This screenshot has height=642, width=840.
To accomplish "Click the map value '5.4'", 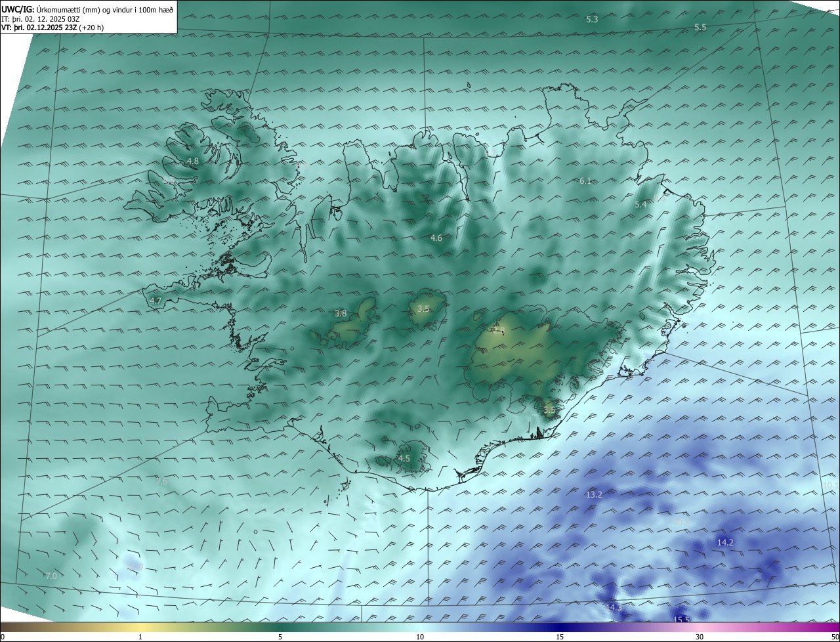I will pyautogui.click(x=640, y=205).
